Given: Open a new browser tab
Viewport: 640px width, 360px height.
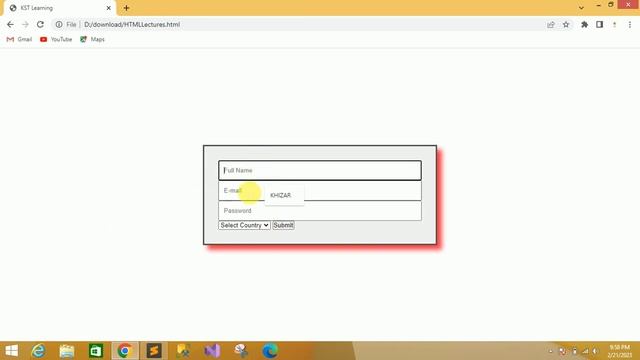Looking at the screenshot, I should tap(126, 8).
